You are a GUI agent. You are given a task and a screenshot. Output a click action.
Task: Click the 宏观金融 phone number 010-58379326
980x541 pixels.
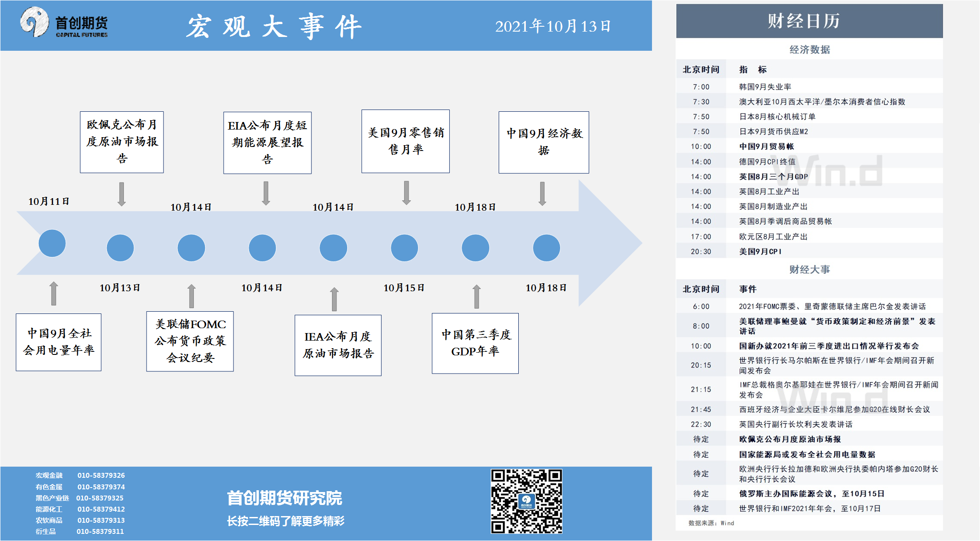click(101, 476)
